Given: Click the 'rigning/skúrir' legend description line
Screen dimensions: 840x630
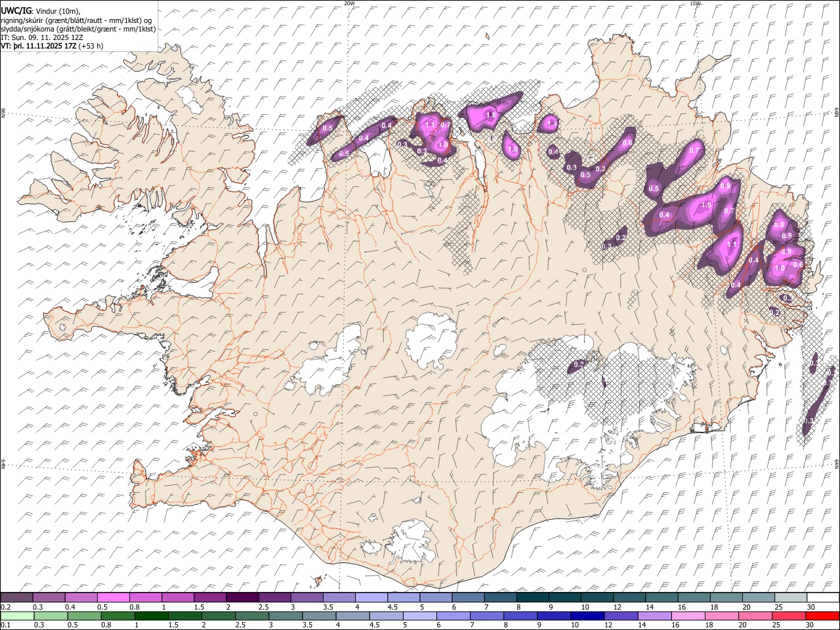Looking at the screenshot, I should coord(77,20).
